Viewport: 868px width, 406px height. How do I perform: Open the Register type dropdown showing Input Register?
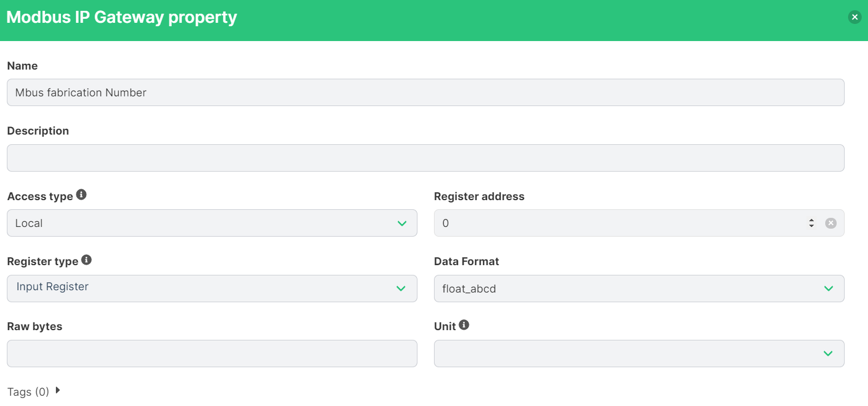tap(212, 289)
